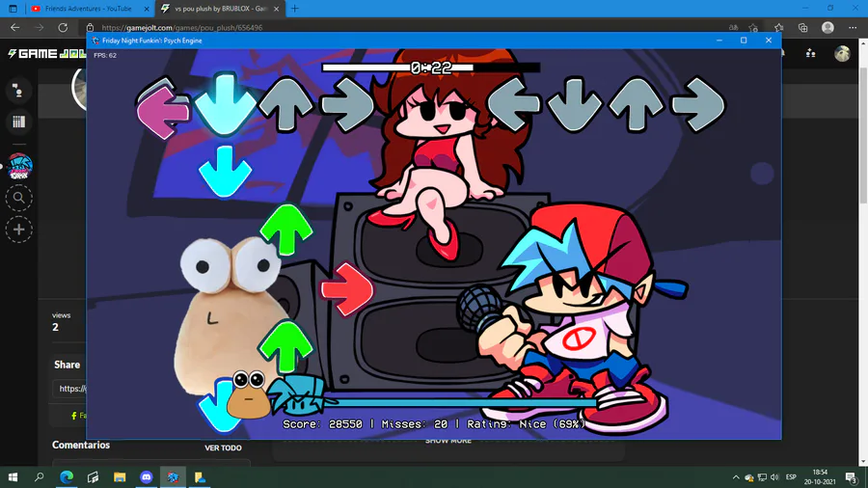Click the score text in the game

pos(433,423)
